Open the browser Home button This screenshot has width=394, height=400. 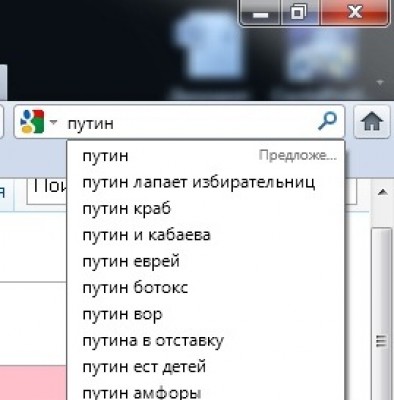(372, 121)
